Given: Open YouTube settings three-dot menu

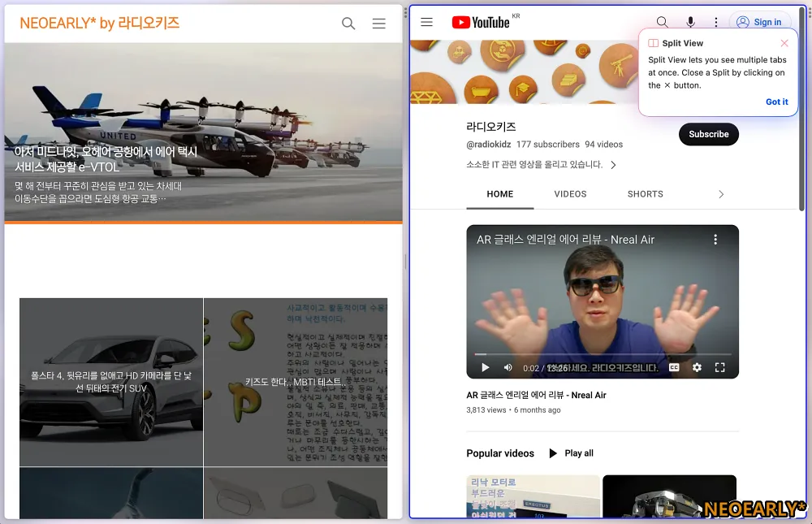Looking at the screenshot, I should click(x=716, y=22).
